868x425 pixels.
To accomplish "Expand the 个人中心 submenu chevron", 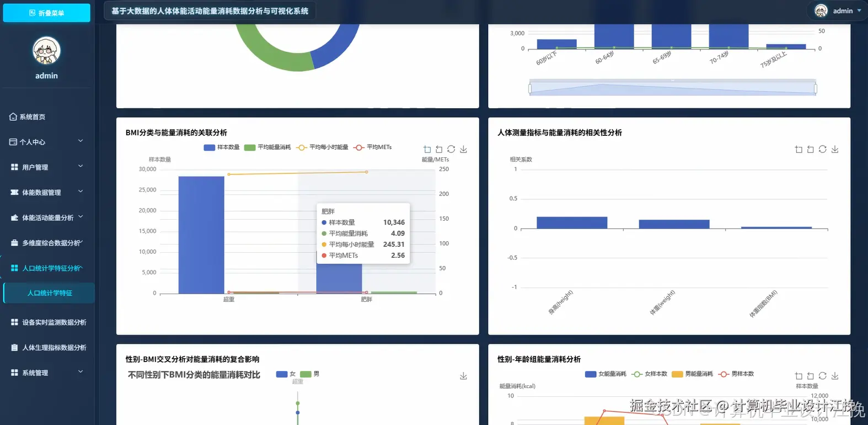I will [81, 141].
